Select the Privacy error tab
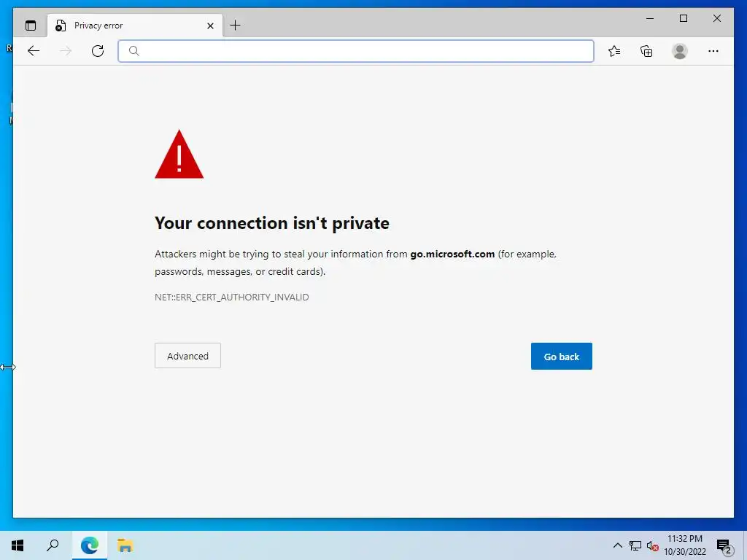The image size is (747, 560). tap(135, 26)
